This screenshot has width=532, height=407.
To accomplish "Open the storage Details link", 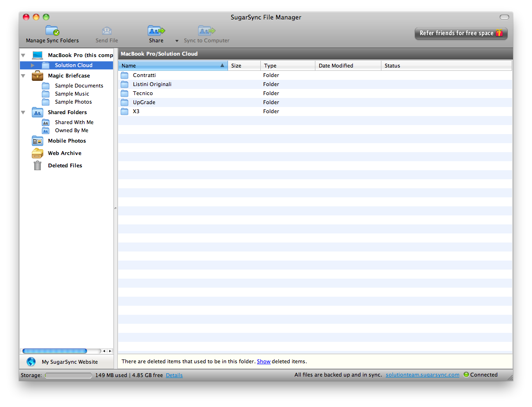I will [174, 375].
